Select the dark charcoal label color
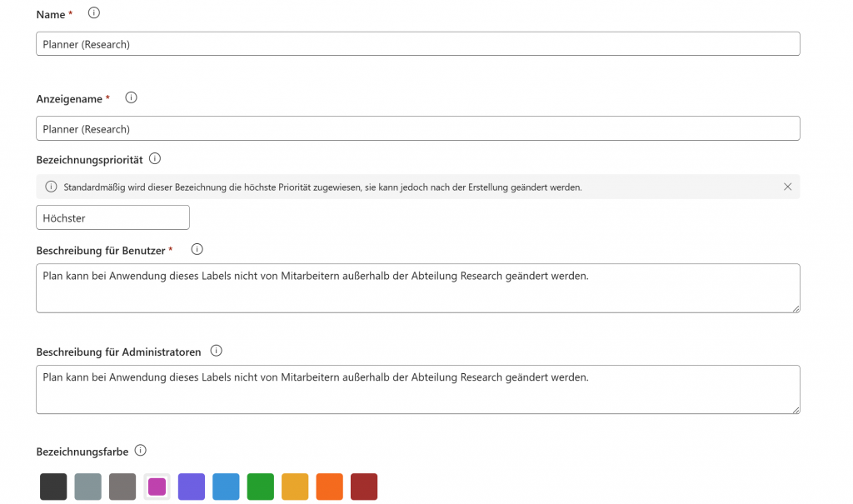 [53, 487]
